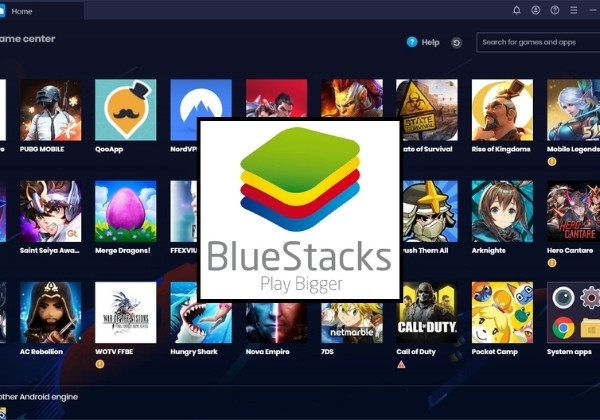Viewport: 600px width, 420px height.
Task: Click orange badge under Hero Cantare
Action: (x=552, y=263)
